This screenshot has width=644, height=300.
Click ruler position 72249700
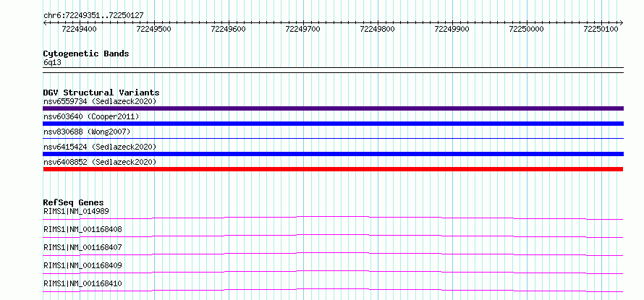pyautogui.click(x=303, y=29)
